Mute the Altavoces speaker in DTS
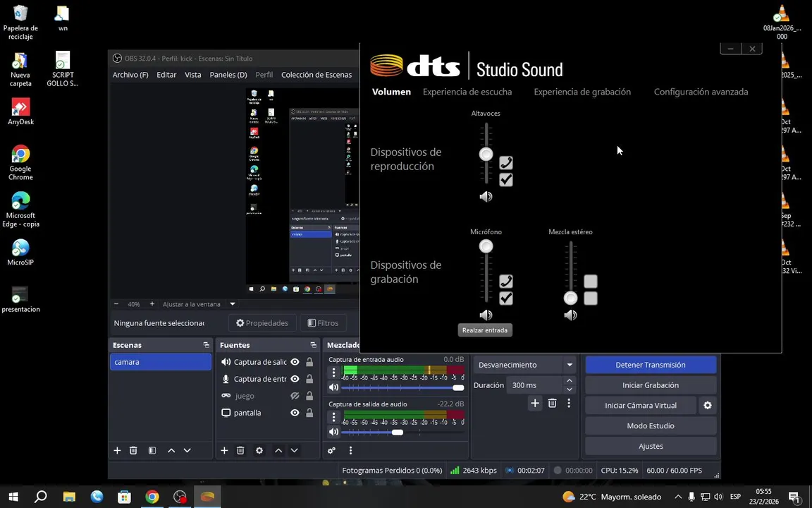Image resolution: width=812 pixels, height=508 pixels. (x=486, y=196)
